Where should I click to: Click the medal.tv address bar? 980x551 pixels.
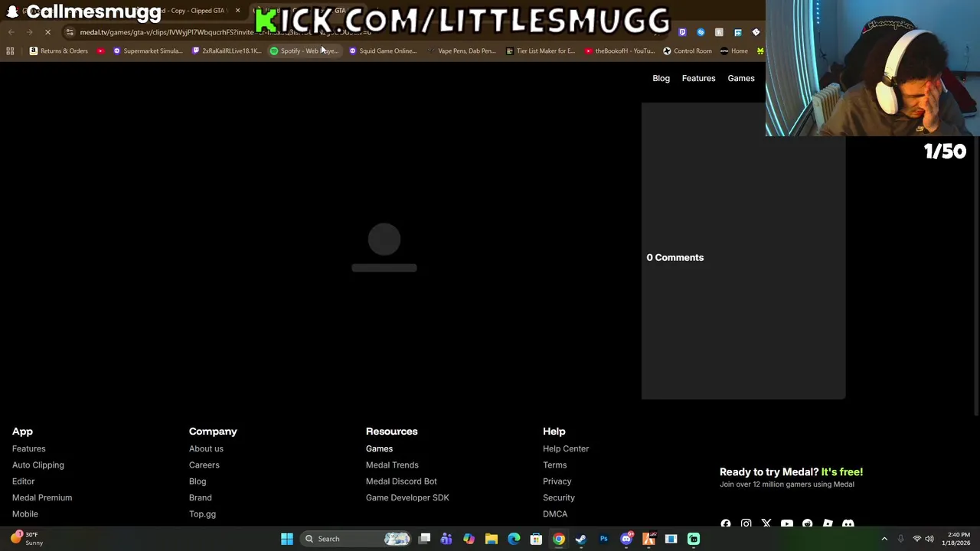point(360,32)
